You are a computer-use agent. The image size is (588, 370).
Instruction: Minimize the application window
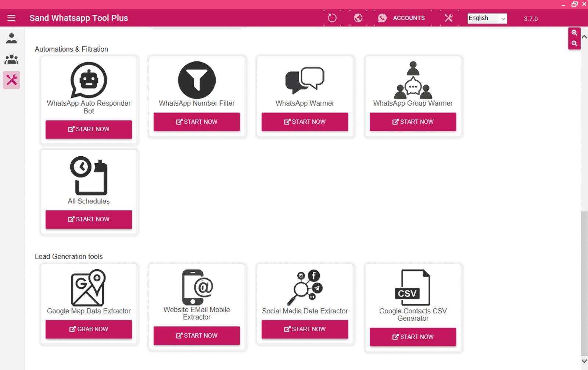563,4
